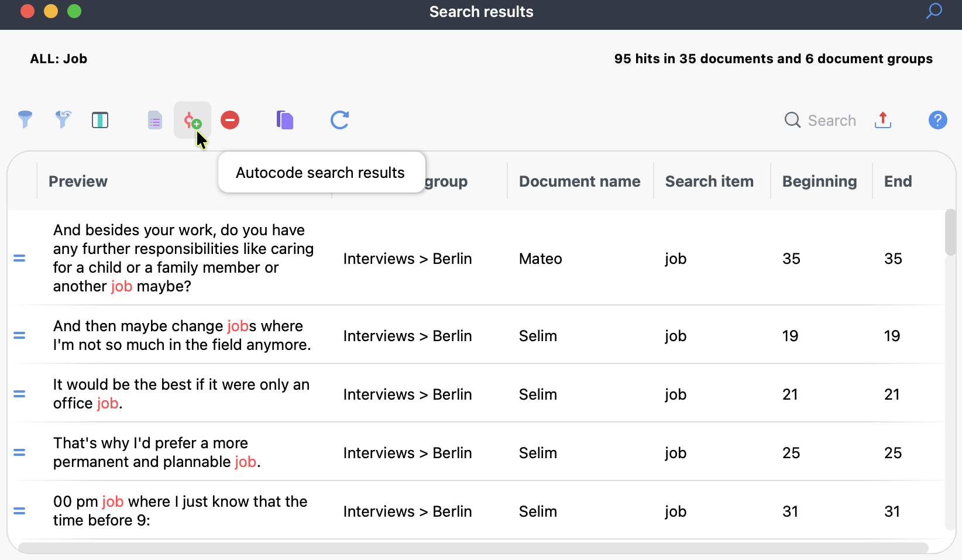Viewport: 962px width, 560px height.
Task: Click row marker beside Mateo result
Action: pos(19,258)
